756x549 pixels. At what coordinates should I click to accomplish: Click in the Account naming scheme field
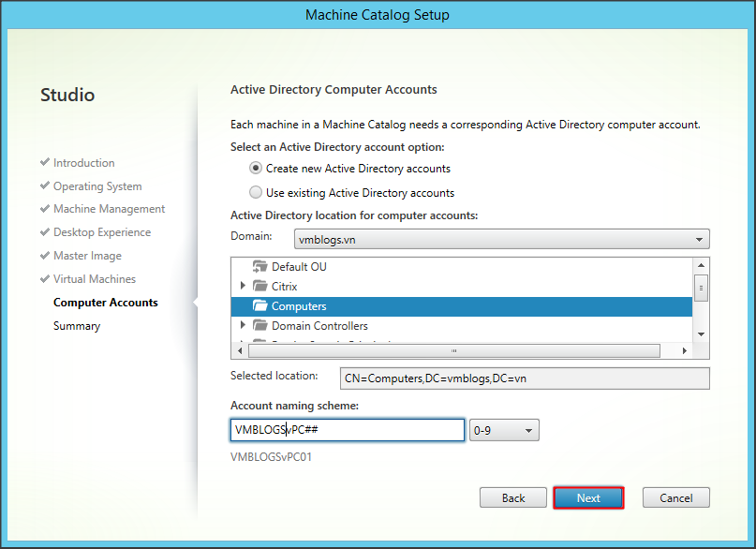348,430
